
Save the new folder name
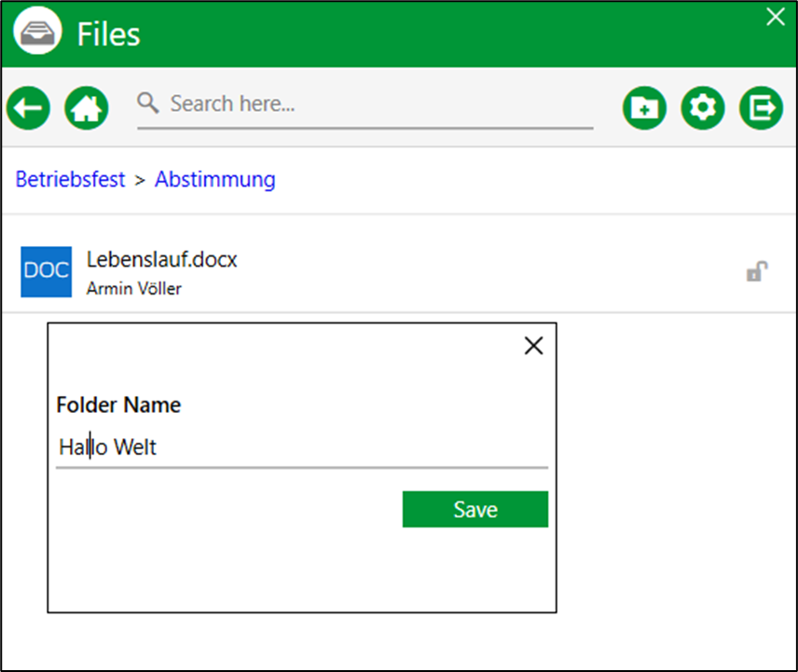tap(475, 509)
